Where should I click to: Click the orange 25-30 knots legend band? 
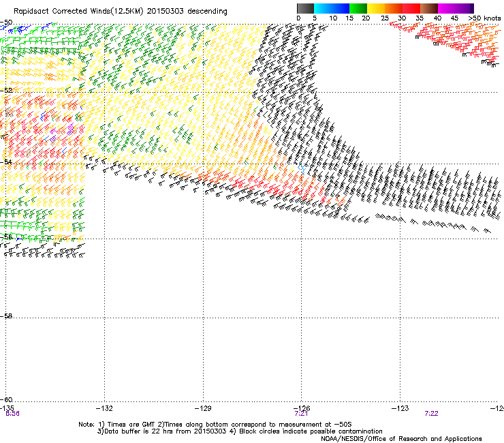(394, 8)
